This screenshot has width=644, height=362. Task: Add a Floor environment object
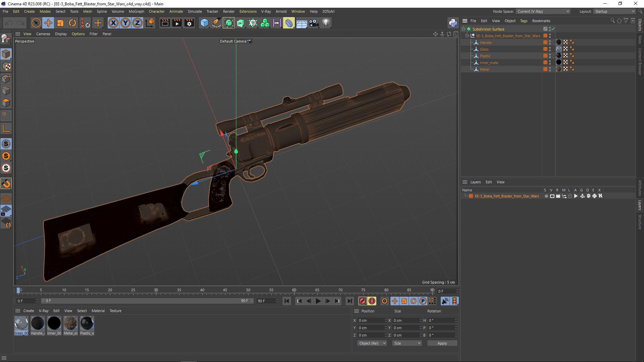point(302,23)
